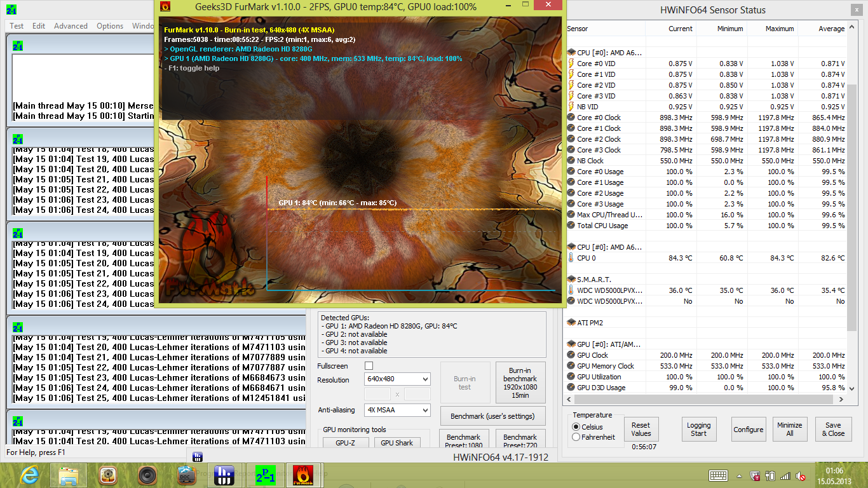Click the thermometer icon beside CPU 0
This screenshot has height=488, width=868.
point(571,258)
